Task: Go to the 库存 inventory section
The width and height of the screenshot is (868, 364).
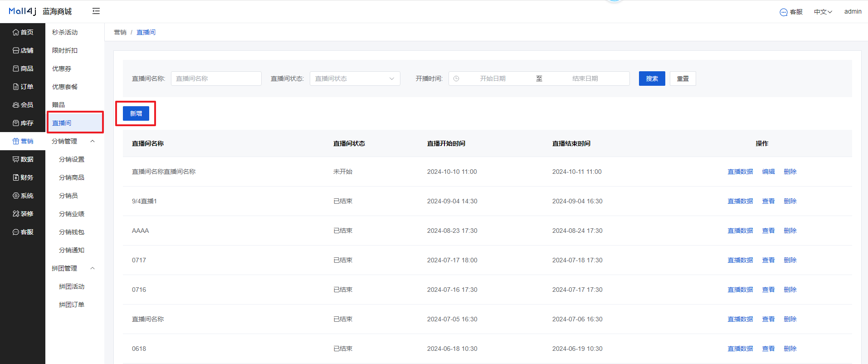Action: [23, 123]
